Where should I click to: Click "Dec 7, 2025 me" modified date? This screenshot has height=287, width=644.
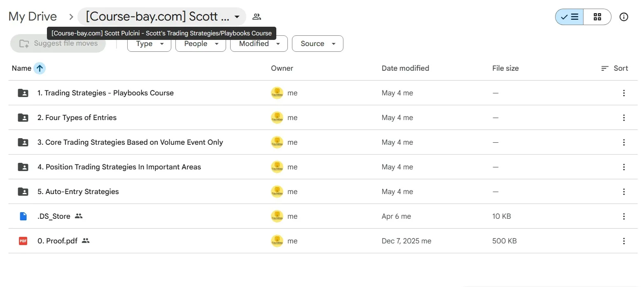(406, 241)
